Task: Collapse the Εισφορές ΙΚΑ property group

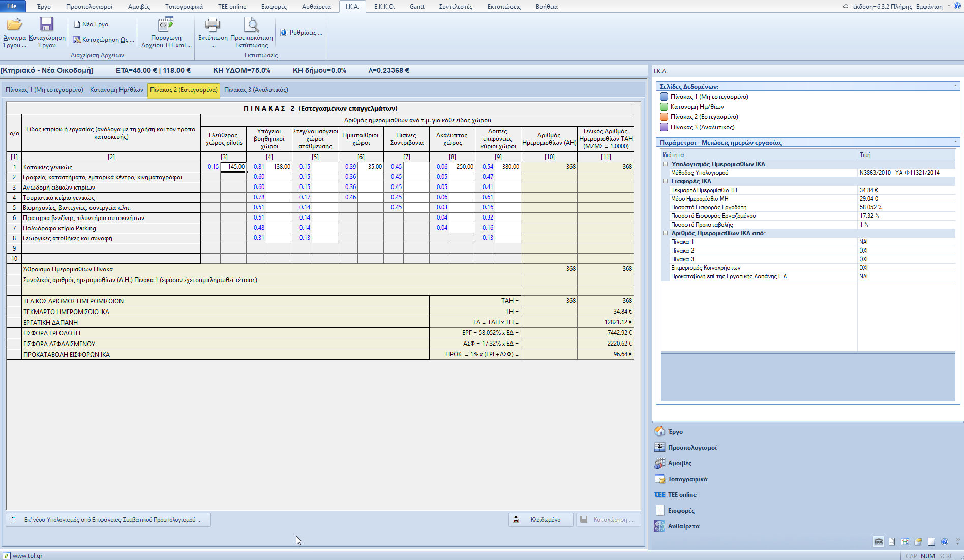Action: [x=665, y=181]
